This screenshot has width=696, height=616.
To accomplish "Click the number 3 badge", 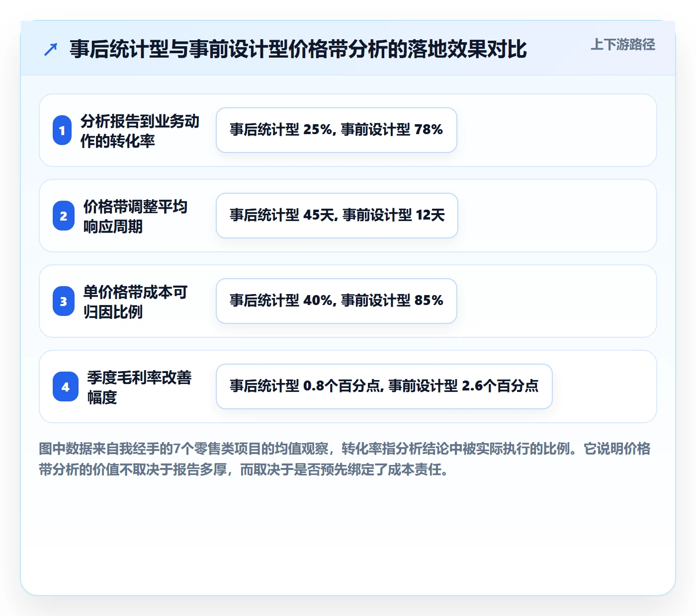I will (x=64, y=301).
